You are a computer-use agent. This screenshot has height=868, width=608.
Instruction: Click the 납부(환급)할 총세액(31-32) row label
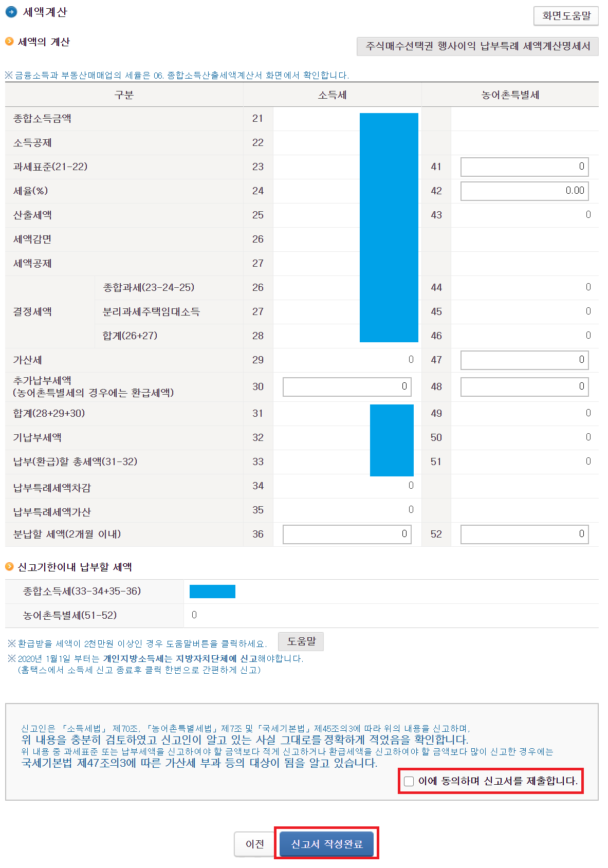coord(75,461)
